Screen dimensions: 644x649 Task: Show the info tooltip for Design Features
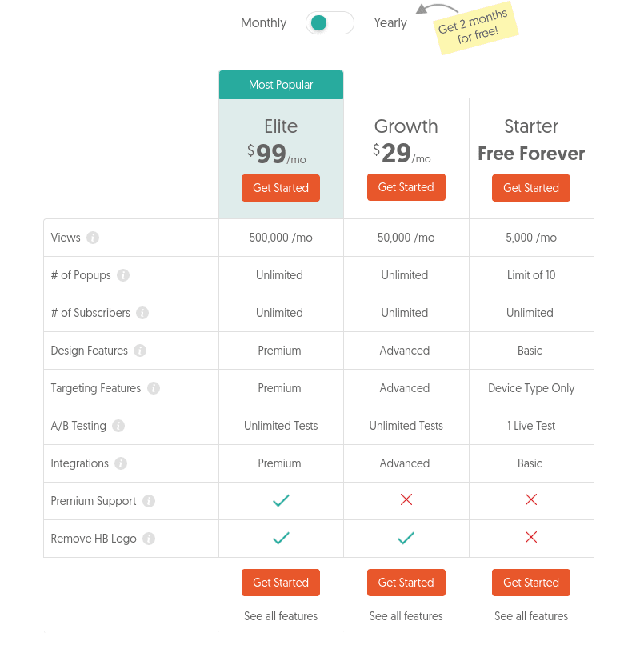140,351
